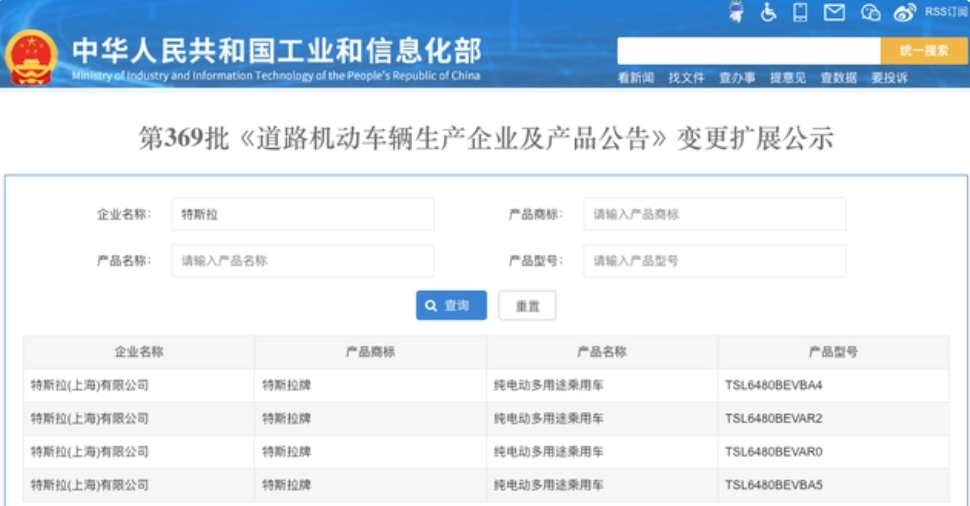Open the mobile phone version icon

click(800, 12)
